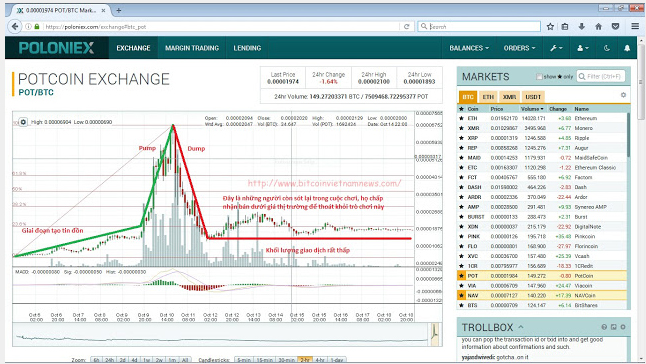
Task: Set chart zoom to All
Action: (x=185, y=360)
